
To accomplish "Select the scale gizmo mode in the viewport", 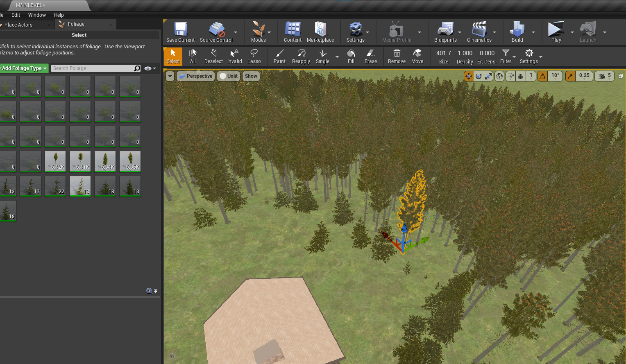I will point(488,76).
